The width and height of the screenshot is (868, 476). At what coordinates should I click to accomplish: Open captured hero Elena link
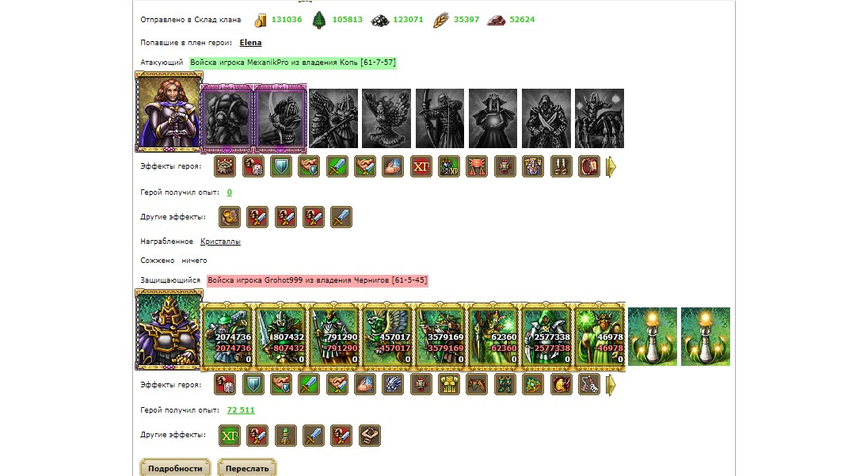pos(250,43)
